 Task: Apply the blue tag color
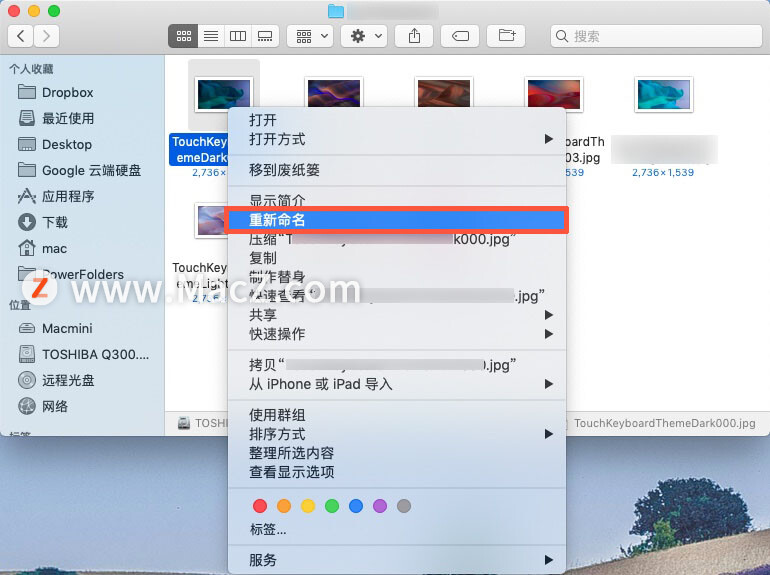(356, 506)
